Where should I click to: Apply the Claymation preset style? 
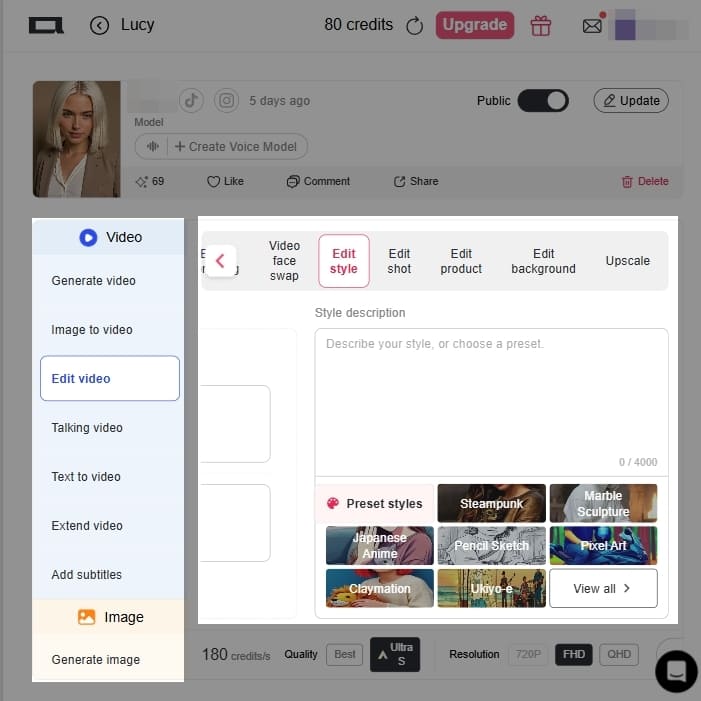(380, 588)
